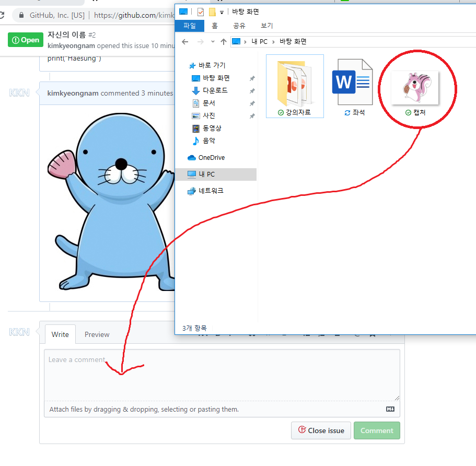The image size is (476, 466).
Task: Go up one folder level in Explorer
Action: pos(225,42)
